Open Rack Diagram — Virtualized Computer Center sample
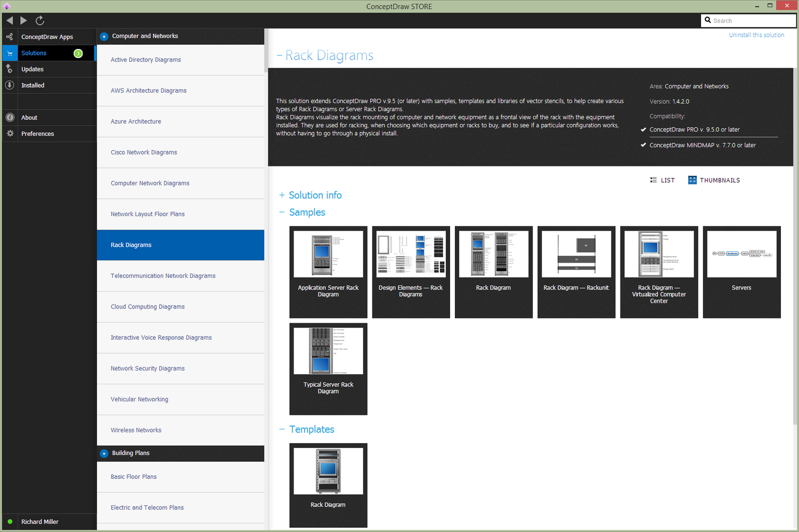799x532 pixels. tap(659, 272)
